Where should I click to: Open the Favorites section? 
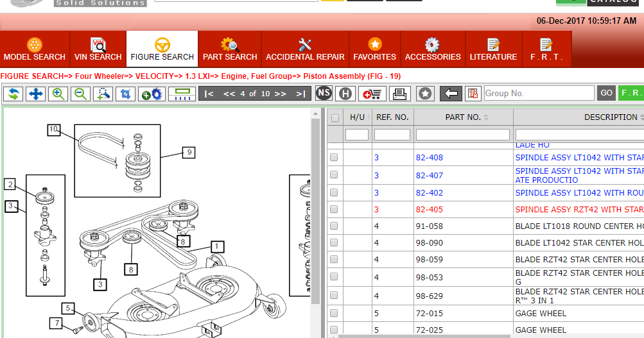point(374,49)
